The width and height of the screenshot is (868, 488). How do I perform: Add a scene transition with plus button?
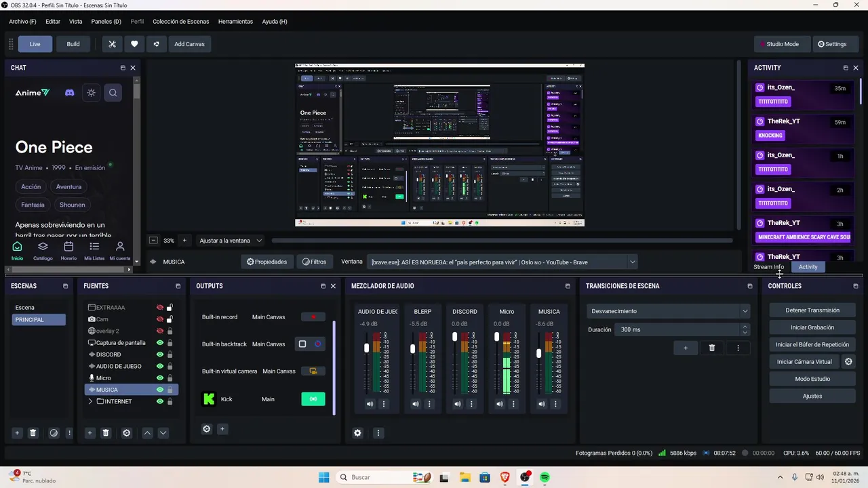(686, 348)
